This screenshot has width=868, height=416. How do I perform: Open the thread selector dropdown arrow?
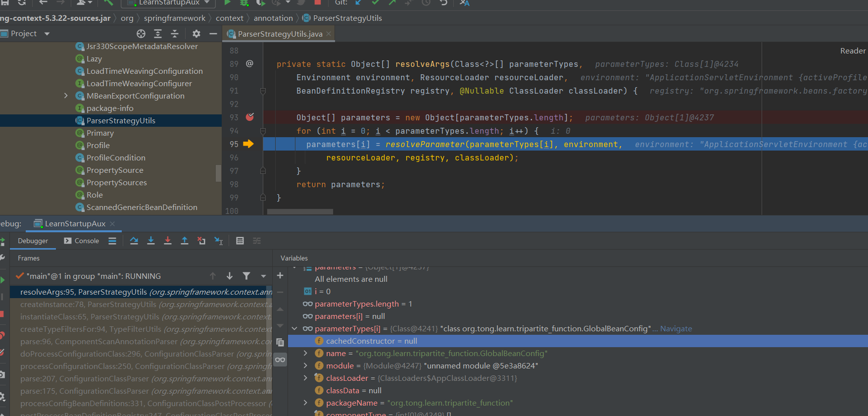[x=263, y=276]
